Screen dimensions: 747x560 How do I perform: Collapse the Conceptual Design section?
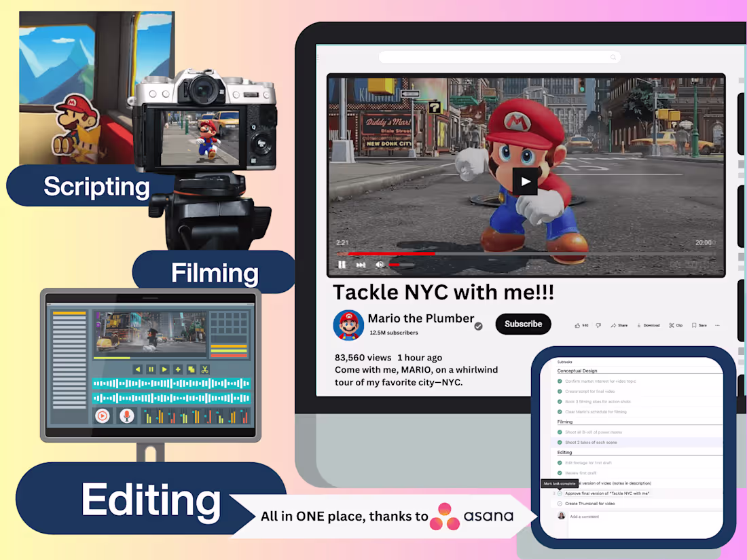(x=577, y=371)
